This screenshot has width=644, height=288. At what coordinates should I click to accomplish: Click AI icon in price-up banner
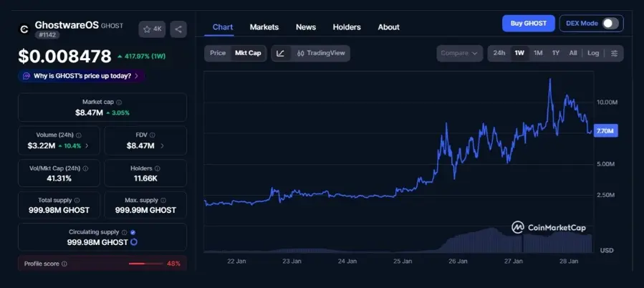27,76
